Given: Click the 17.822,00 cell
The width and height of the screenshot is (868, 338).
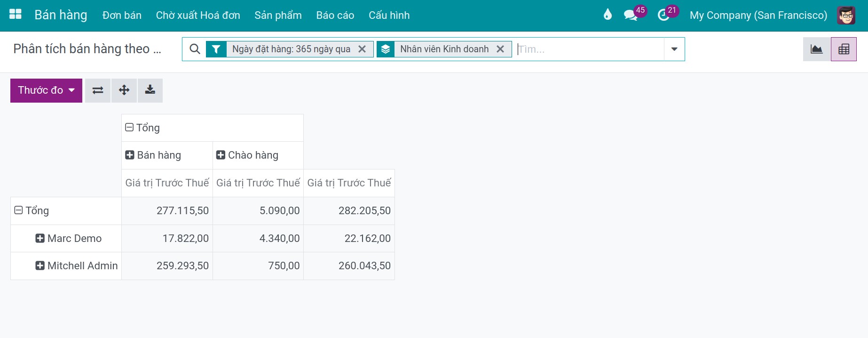Looking at the screenshot, I should (167, 238).
